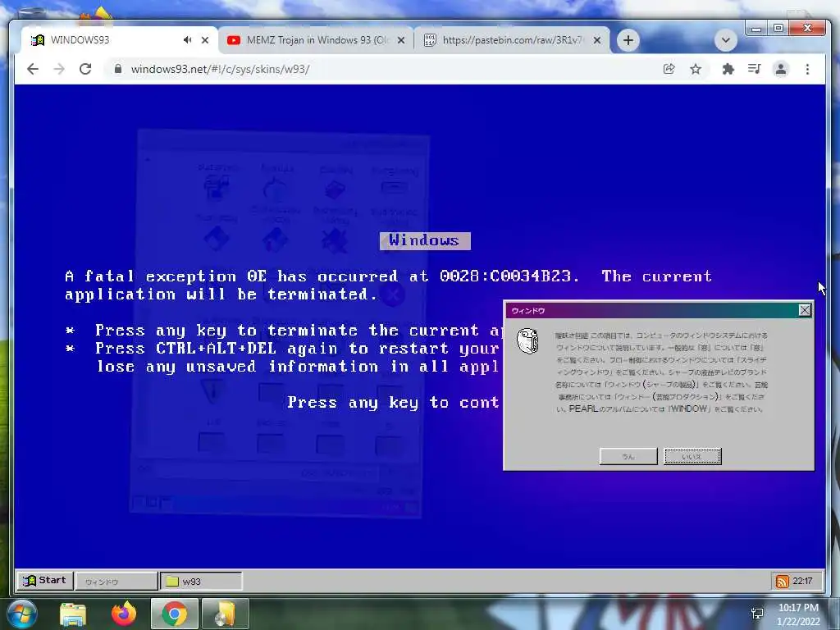840x630 pixels.
Task: Close the MEMZ Trojan tab
Action: coord(400,40)
